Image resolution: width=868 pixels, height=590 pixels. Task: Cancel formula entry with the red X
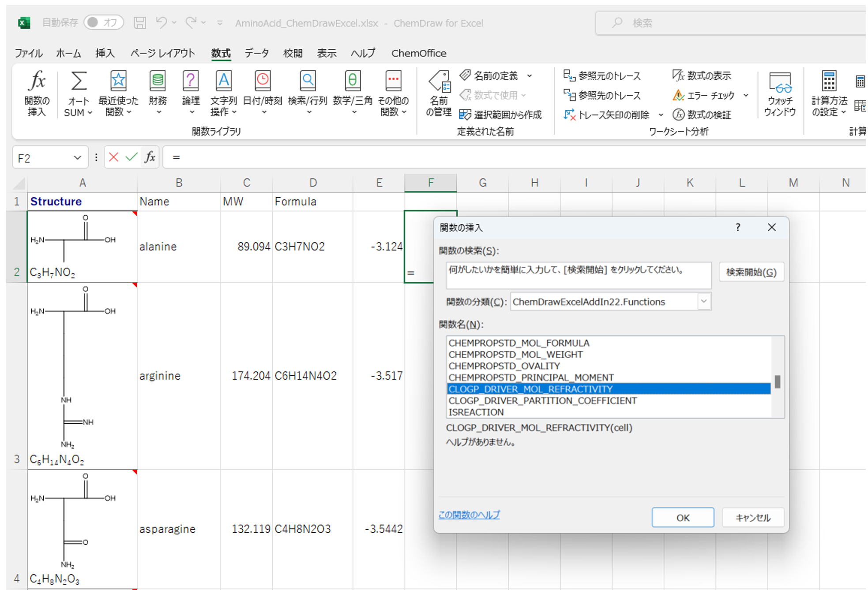pyautogui.click(x=113, y=157)
